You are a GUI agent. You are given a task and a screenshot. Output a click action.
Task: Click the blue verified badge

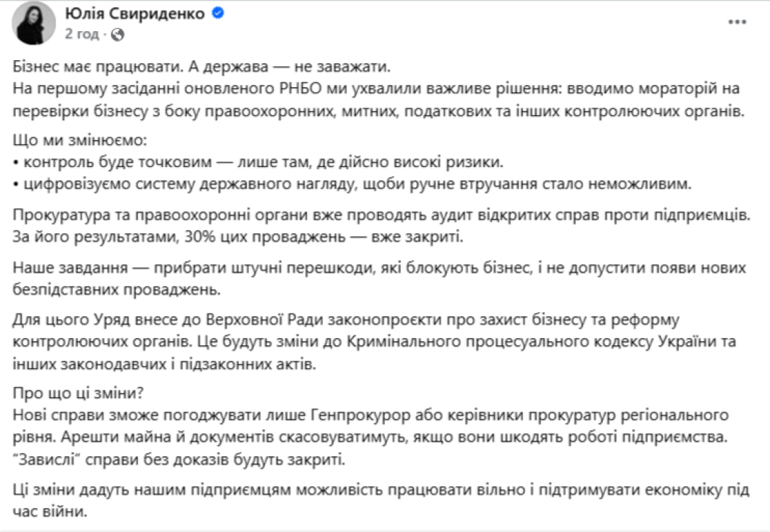pos(219,13)
